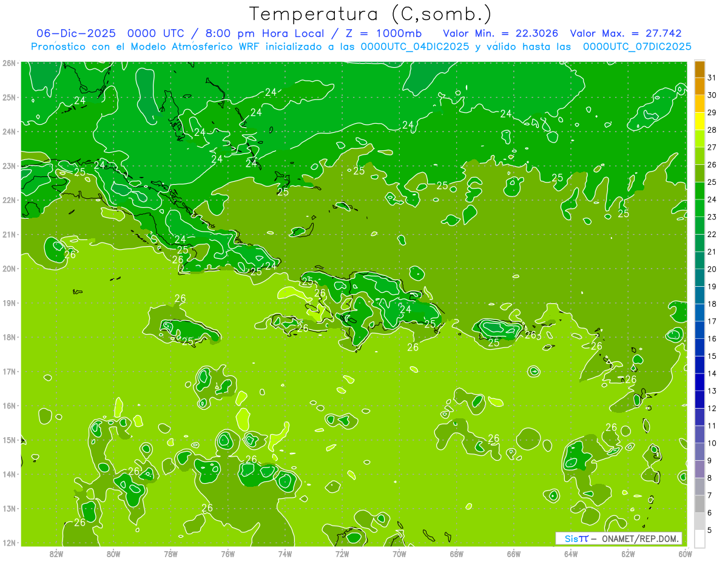Click the '13N' latitude axis label

pyautogui.click(x=8, y=508)
